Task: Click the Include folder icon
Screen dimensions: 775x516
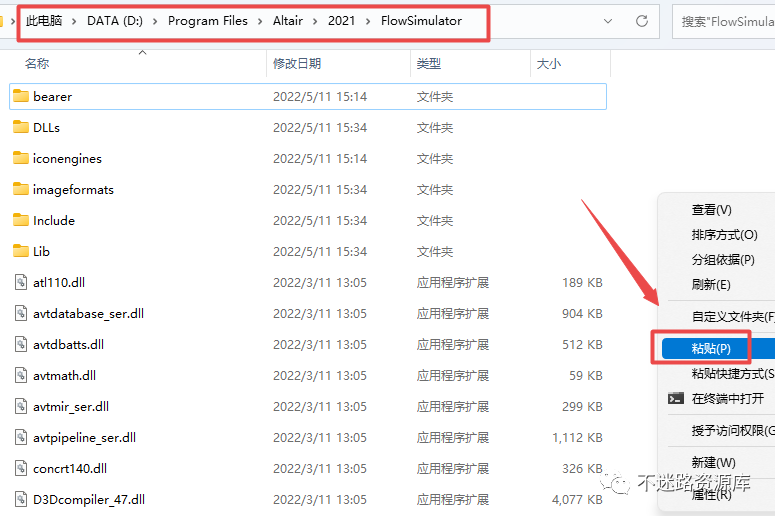Action: coord(21,220)
